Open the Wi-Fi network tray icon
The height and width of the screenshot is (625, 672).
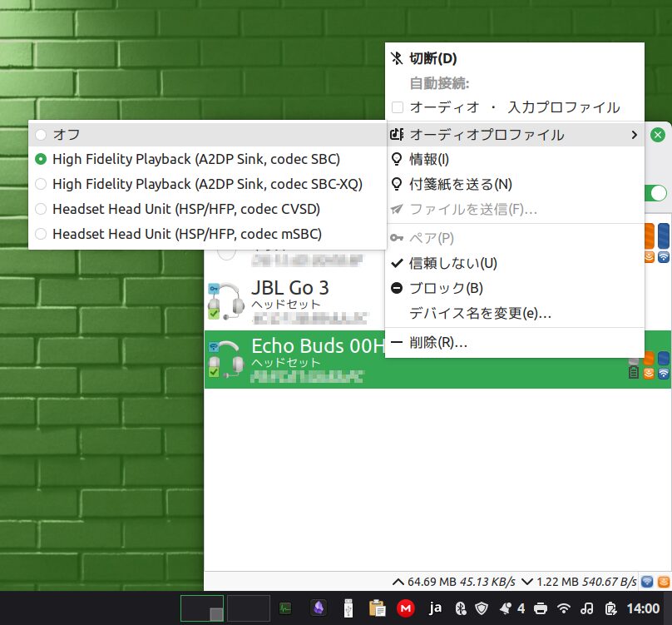[x=564, y=608]
